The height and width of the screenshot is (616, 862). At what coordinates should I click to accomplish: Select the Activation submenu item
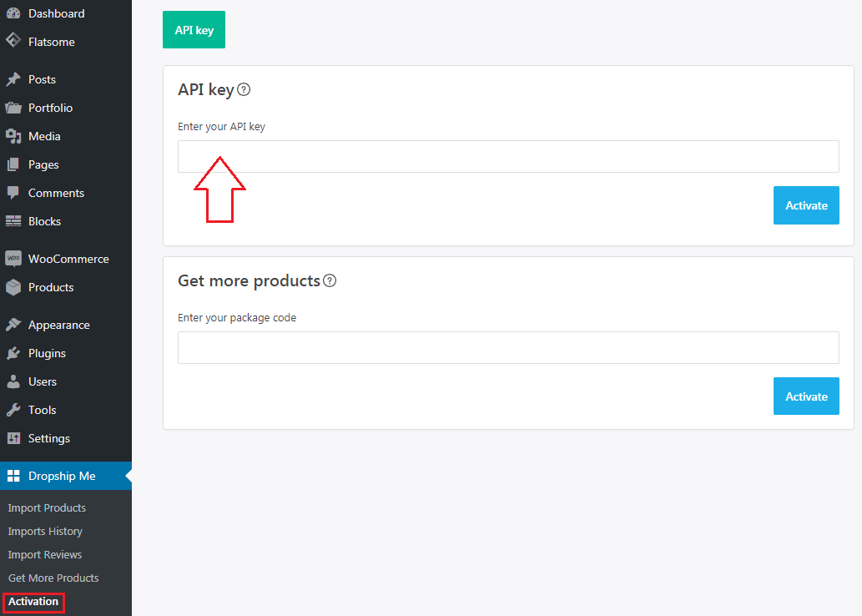click(x=33, y=601)
